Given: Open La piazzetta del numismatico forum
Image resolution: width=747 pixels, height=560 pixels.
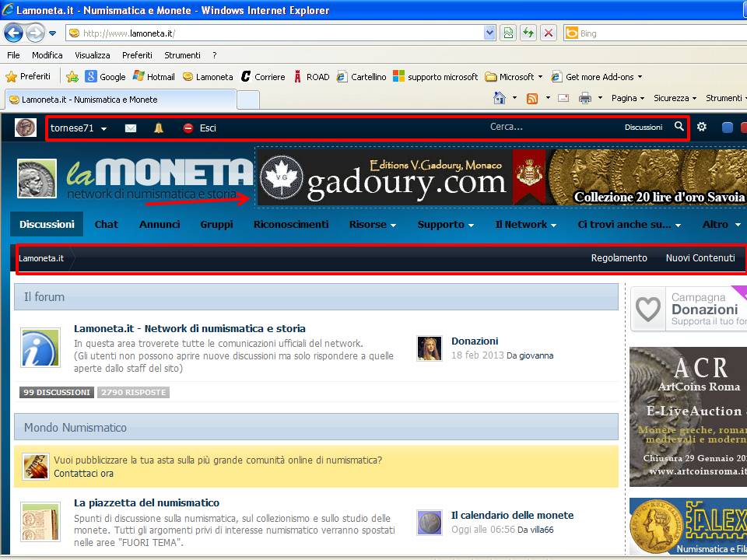Looking at the screenshot, I should click(x=147, y=503).
